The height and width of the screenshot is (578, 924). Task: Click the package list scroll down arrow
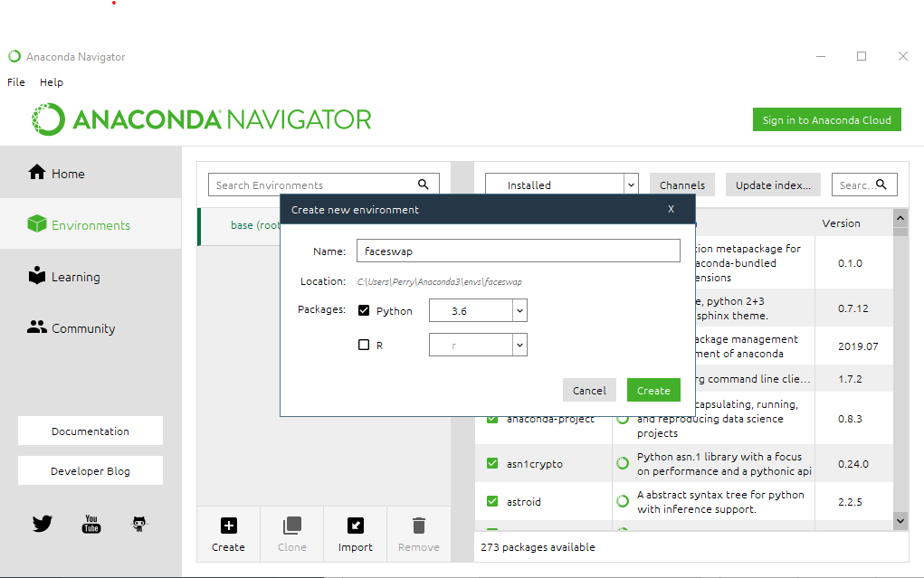point(900,521)
